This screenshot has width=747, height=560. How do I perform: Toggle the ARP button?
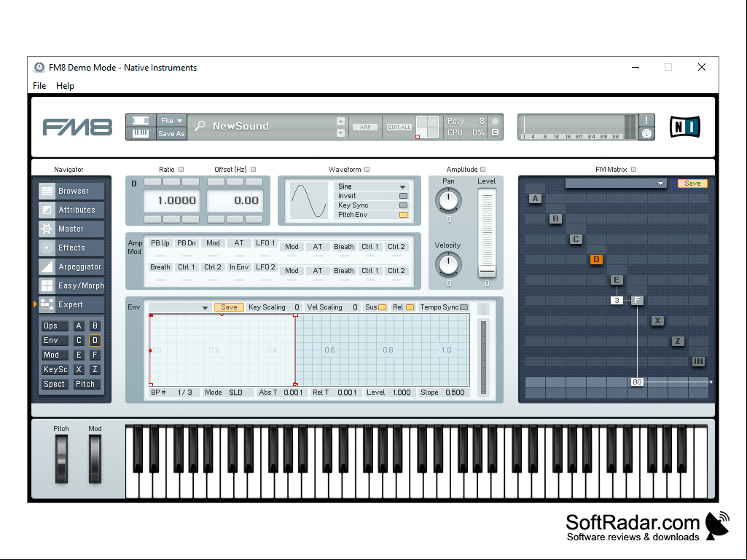[365, 127]
